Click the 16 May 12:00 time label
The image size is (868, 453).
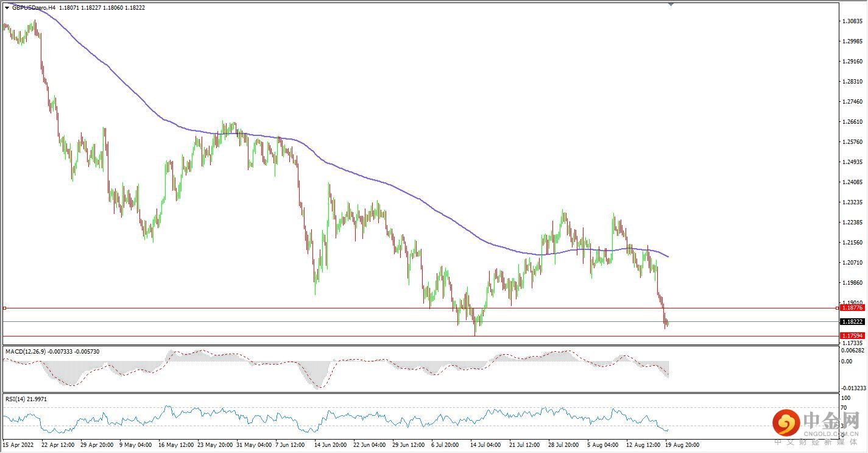click(x=177, y=445)
